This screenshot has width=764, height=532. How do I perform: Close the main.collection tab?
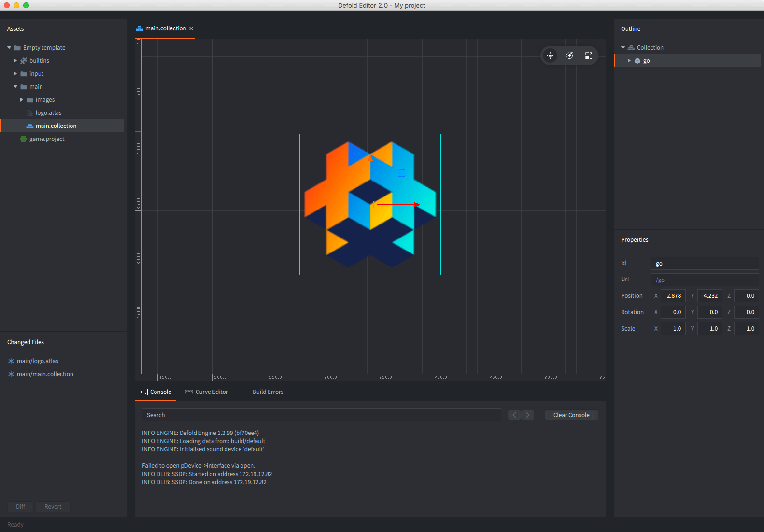pyautogui.click(x=191, y=28)
